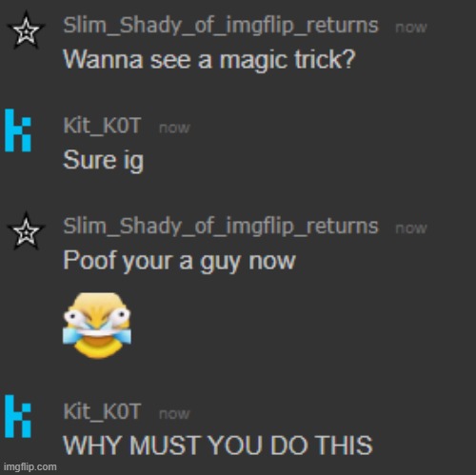Select the Poof your a guy now text

pos(180,261)
